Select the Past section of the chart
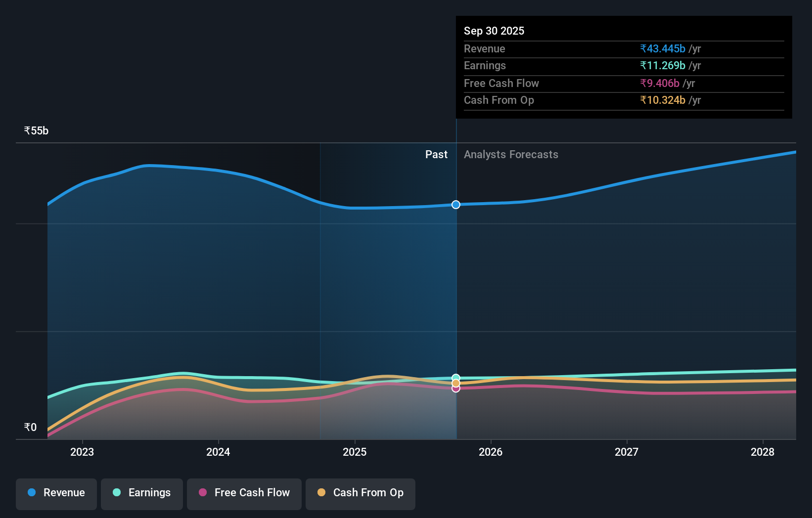The width and height of the screenshot is (812, 518). click(436, 154)
